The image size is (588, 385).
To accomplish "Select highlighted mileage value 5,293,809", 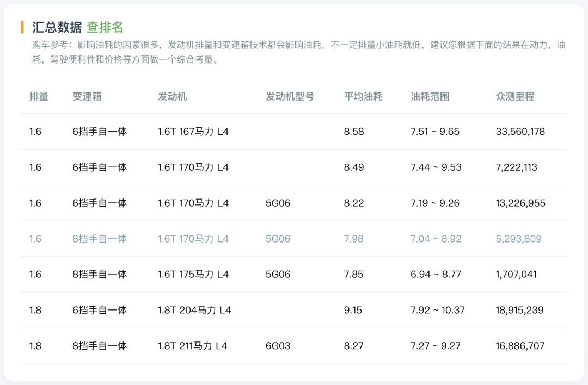I will pyautogui.click(x=519, y=239).
